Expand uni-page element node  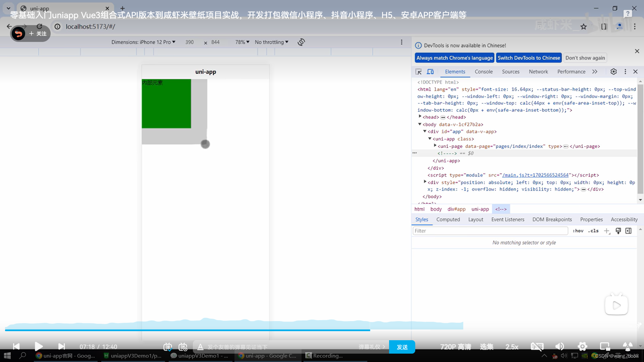pos(435,146)
